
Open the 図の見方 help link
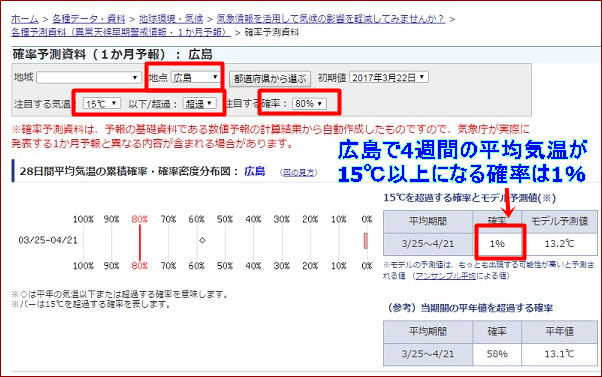pos(299,173)
